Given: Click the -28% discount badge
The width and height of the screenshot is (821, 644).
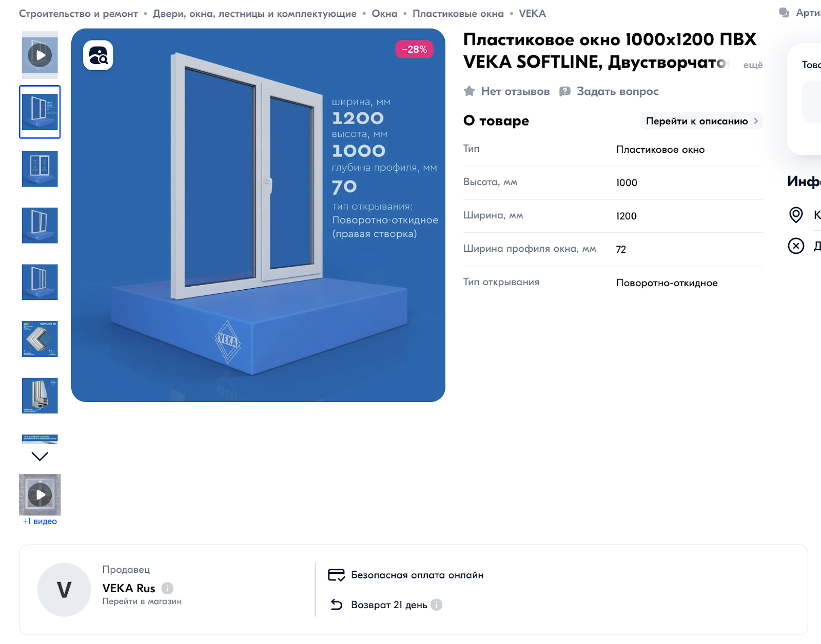Looking at the screenshot, I should (415, 49).
